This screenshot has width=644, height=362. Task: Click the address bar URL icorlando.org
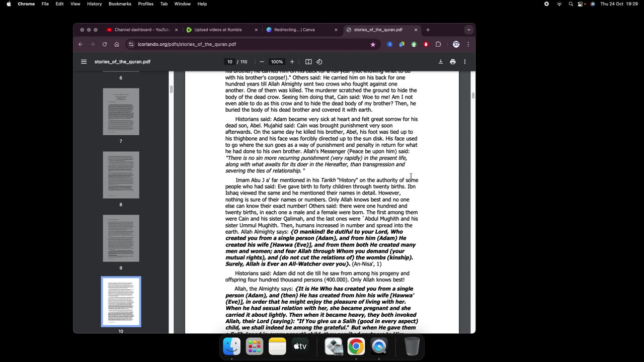187,44
